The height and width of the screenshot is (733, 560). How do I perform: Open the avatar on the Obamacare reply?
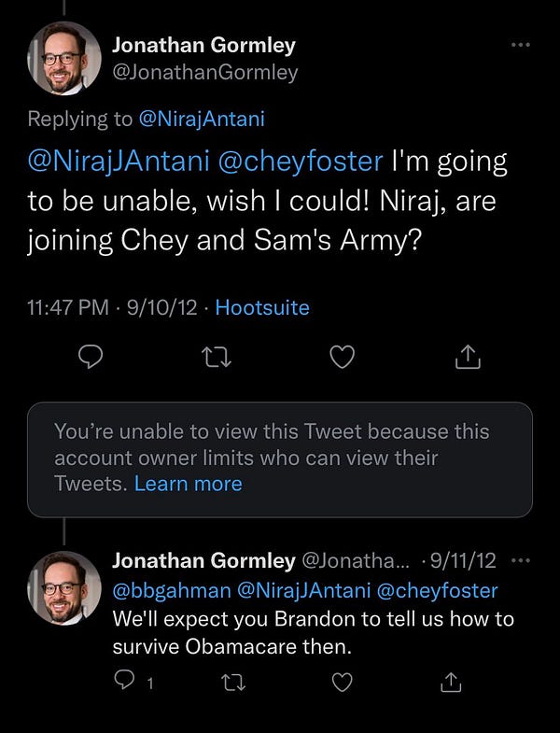(x=64, y=587)
